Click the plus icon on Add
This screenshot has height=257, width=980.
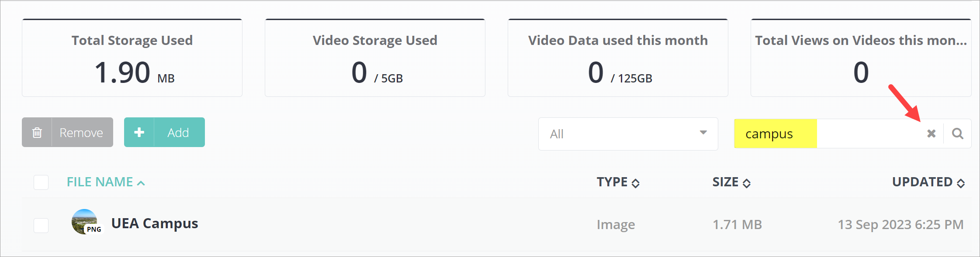[x=139, y=132]
